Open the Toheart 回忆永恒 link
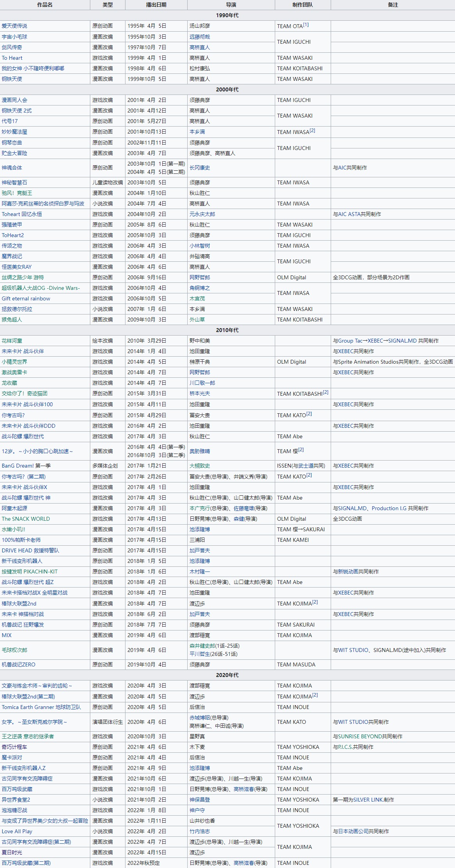 click(22, 214)
